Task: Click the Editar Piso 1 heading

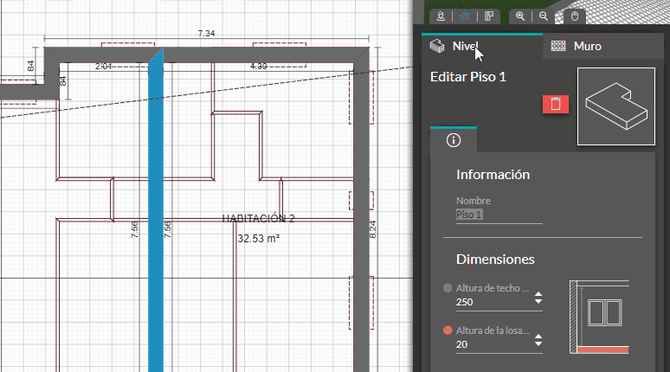Action: (468, 77)
